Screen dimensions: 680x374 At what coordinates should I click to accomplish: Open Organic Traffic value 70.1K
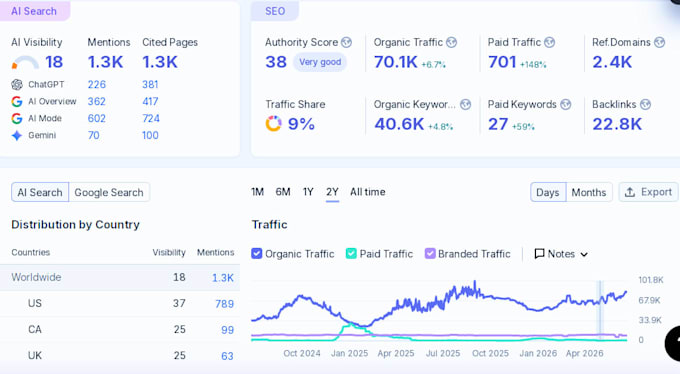(396, 62)
